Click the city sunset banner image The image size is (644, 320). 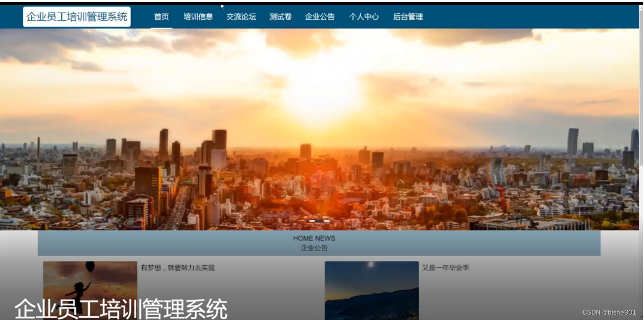point(319,129)
